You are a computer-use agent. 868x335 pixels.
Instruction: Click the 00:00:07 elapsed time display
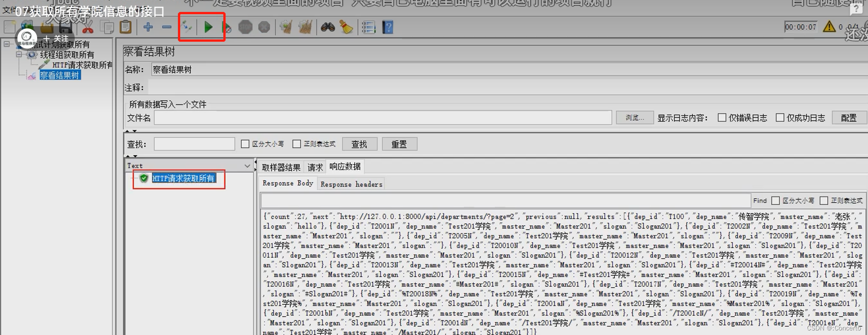point(801,27)
